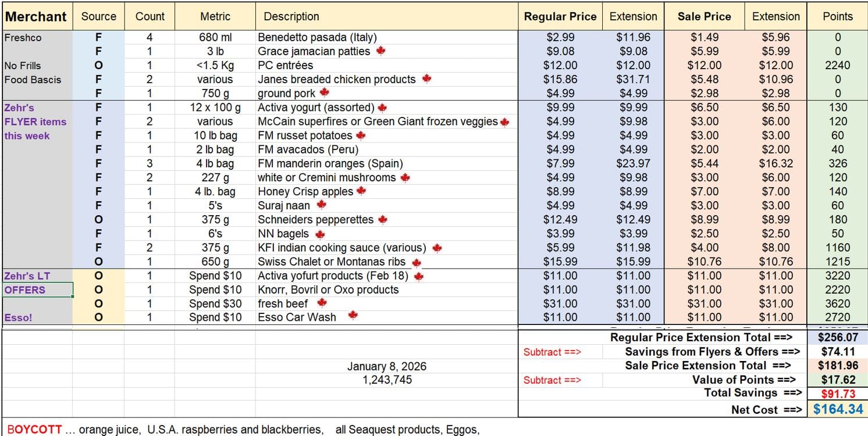Select maple leaf after Schneiders pepperettes
This screenshot has width=868, height=436.
pyautogui.click(x=382, y=219)
